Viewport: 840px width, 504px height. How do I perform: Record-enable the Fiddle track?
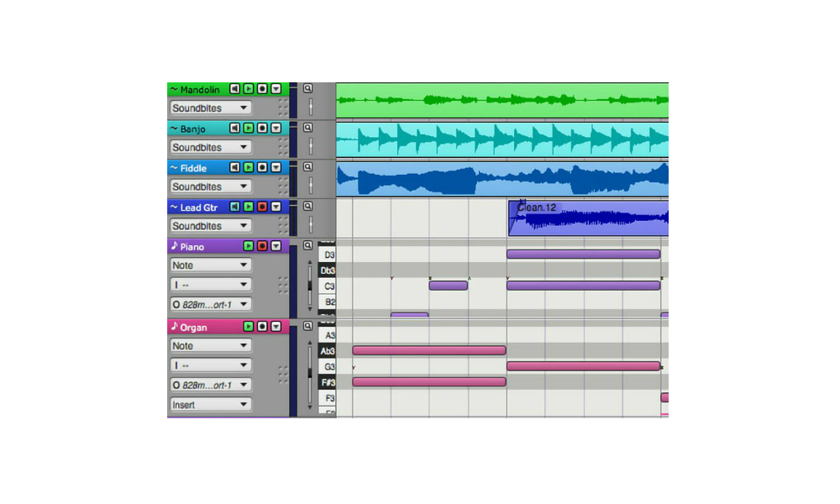262,168
